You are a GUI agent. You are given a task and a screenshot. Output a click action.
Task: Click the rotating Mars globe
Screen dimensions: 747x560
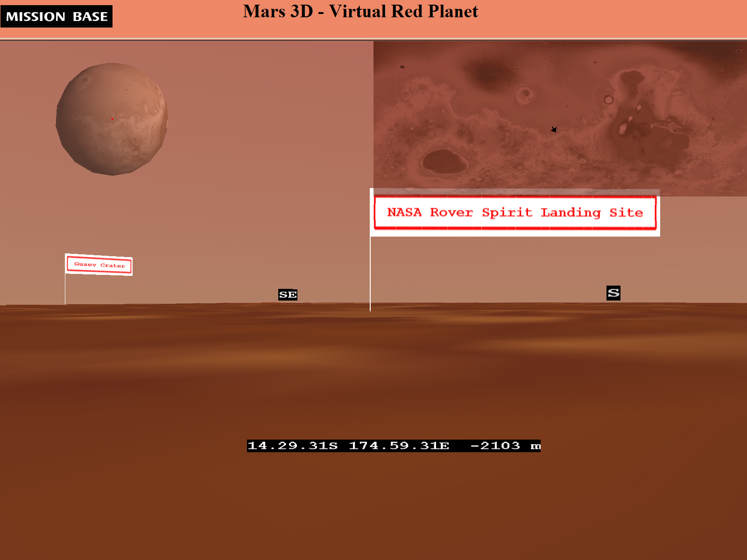[112, 119]
